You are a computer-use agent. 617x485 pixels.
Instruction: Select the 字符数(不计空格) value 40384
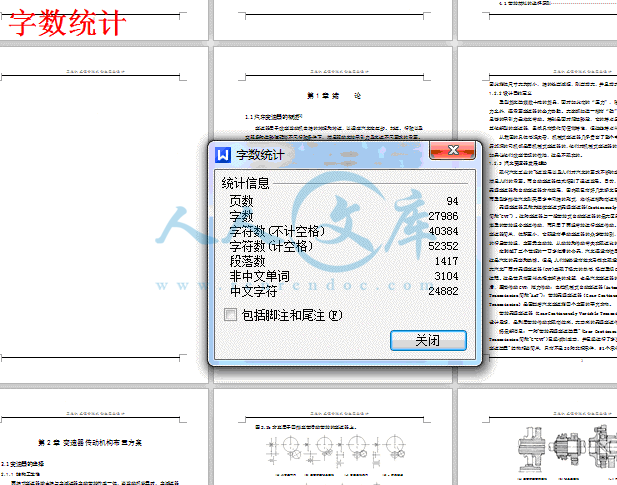[x=443, y=231]
